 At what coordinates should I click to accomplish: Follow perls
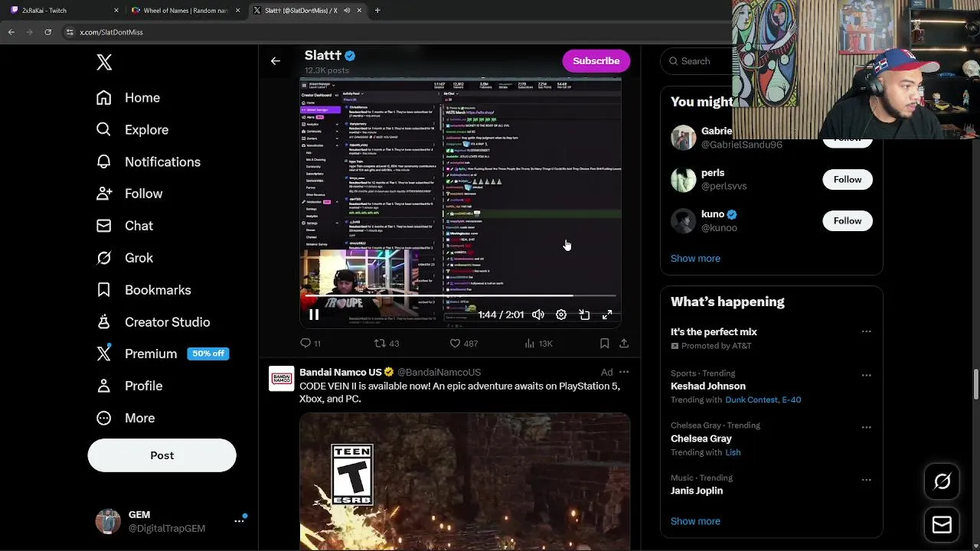point(847,179)
